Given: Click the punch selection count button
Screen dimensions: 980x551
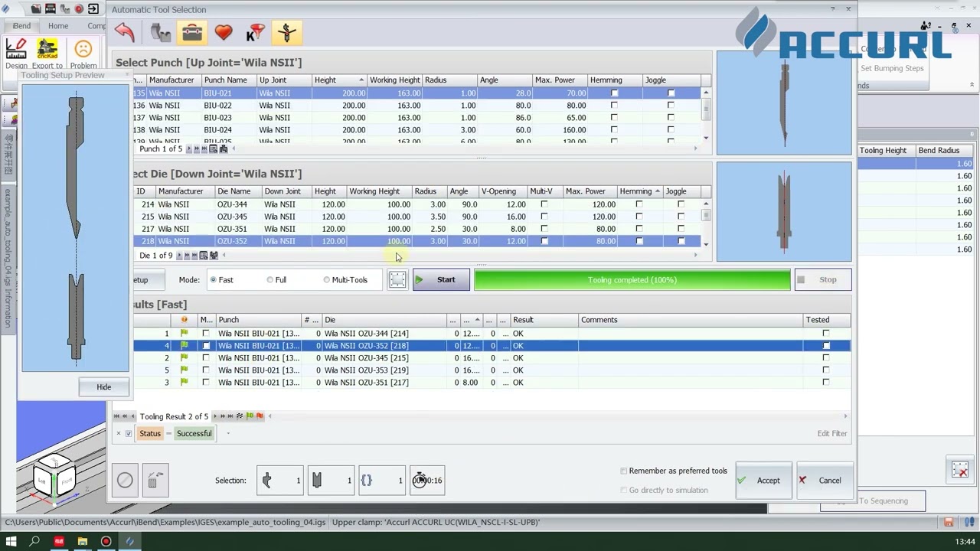Looking at the screenshot, I should pyautogui.click(x=279, y=481).
